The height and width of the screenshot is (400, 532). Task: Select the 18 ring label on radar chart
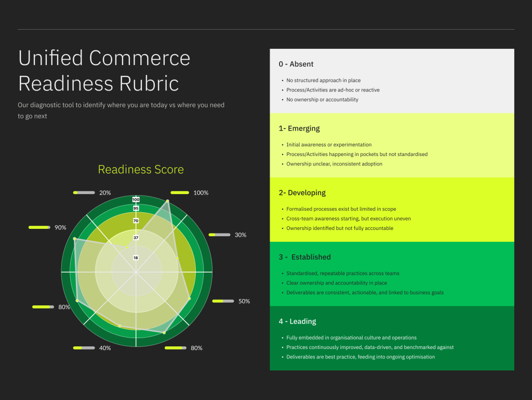(136, 257)
